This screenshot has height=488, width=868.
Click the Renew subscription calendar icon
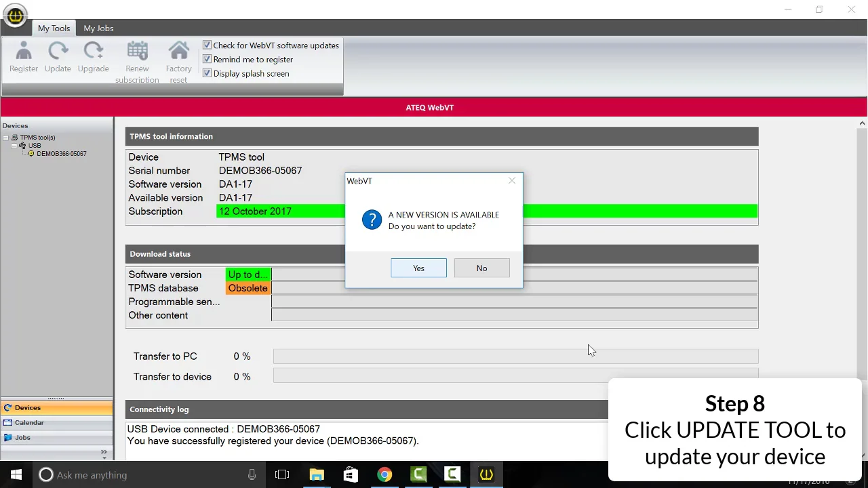click(137, 52)
